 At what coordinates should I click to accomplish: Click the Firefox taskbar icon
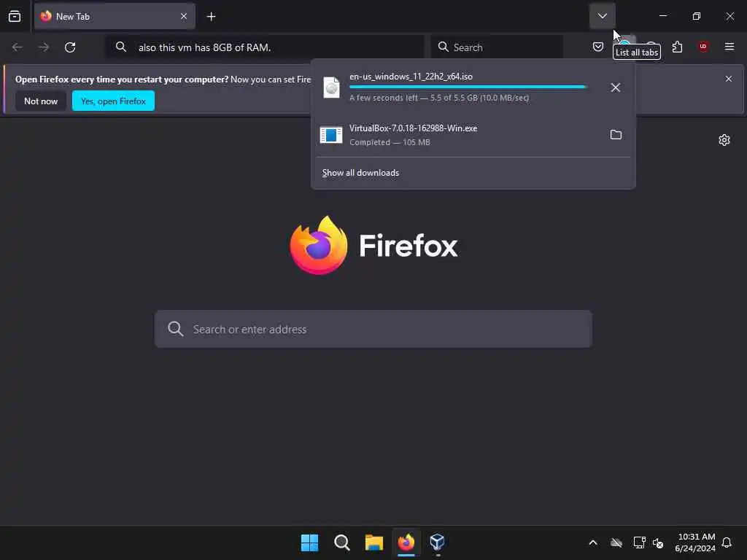[406, 542]
